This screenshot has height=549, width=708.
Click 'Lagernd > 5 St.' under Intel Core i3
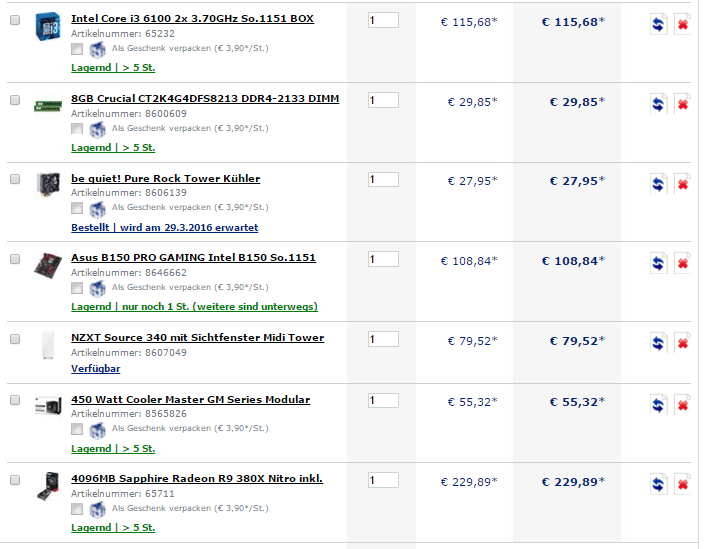113,68
